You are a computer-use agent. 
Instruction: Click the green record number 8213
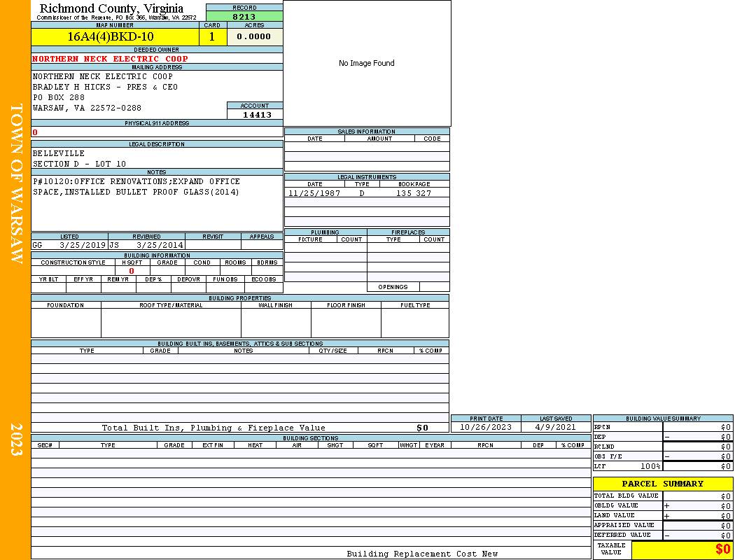pos(244,17)
